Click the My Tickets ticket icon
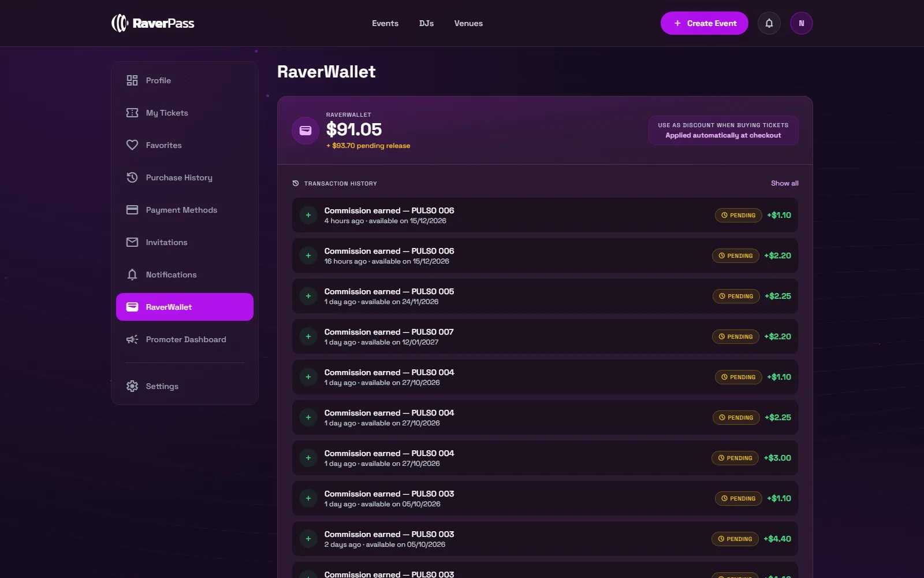924x578 pixels. tap(132, 113)
